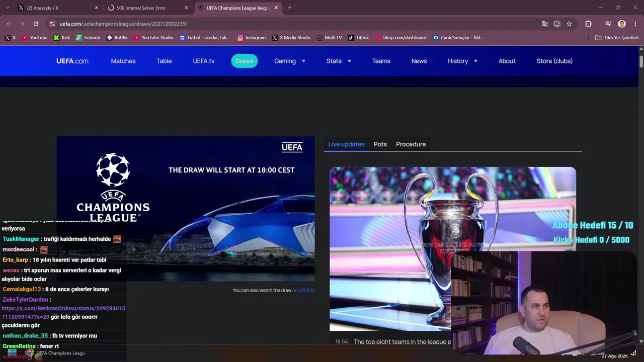644x362 pixels.
Task: Open the Matches section
Action: coord(123,61)
